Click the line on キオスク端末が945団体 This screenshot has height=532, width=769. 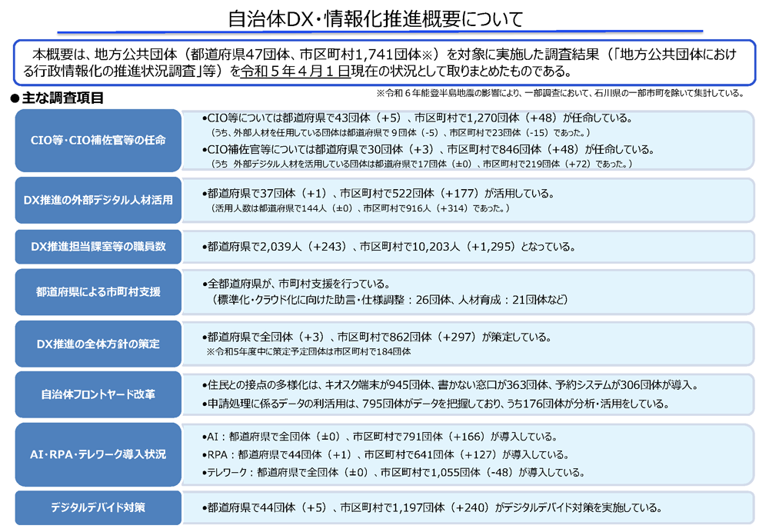(x=450, y=385)
